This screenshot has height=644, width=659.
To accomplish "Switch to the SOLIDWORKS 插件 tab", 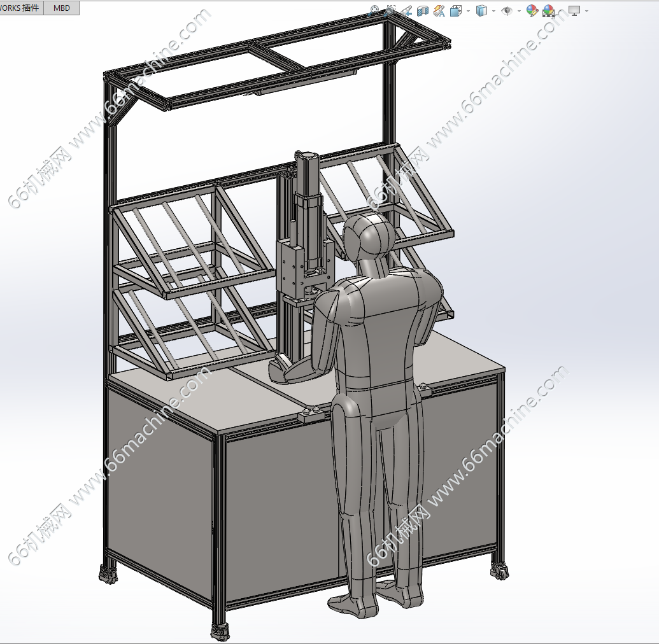I will pos(21,8).
